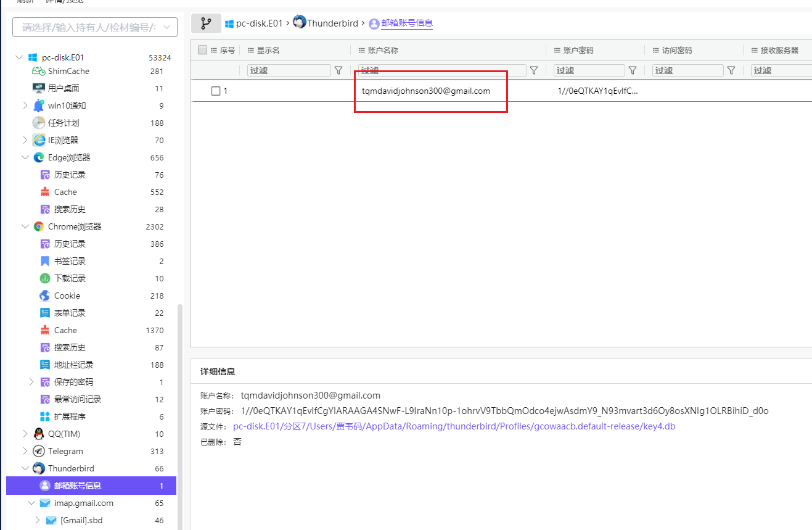Expand the IE浏览器 node

point(25,140)
